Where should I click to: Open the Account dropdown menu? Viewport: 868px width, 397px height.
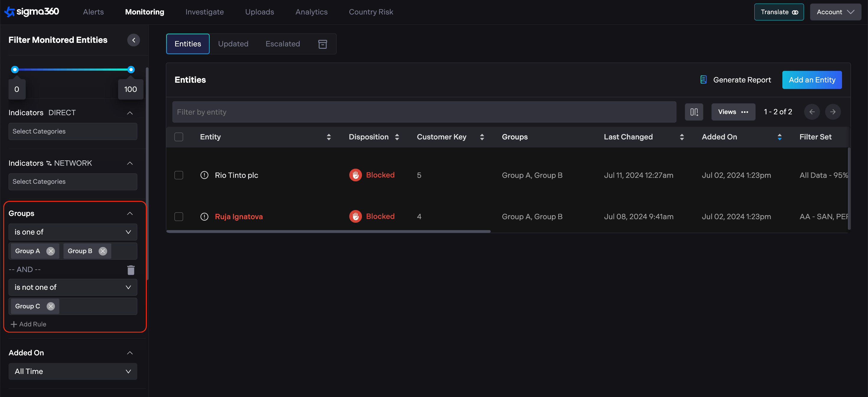835,12
